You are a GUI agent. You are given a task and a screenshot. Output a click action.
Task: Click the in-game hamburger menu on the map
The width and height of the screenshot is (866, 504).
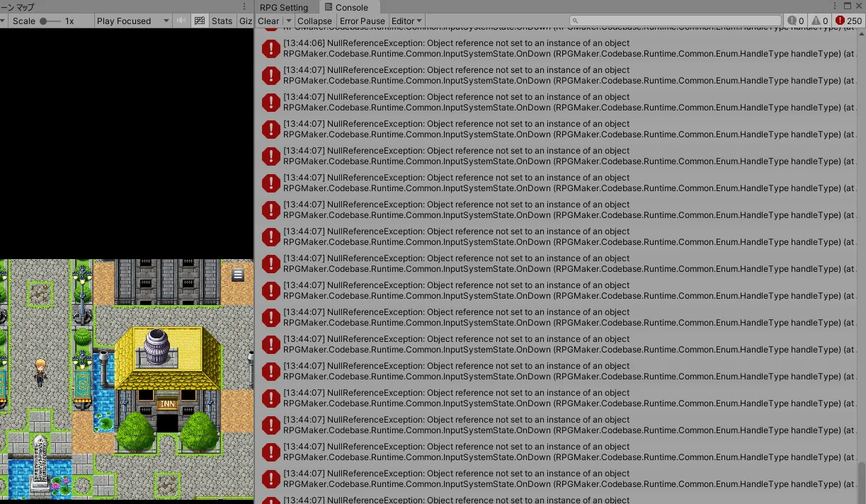[x=238, y=275]
